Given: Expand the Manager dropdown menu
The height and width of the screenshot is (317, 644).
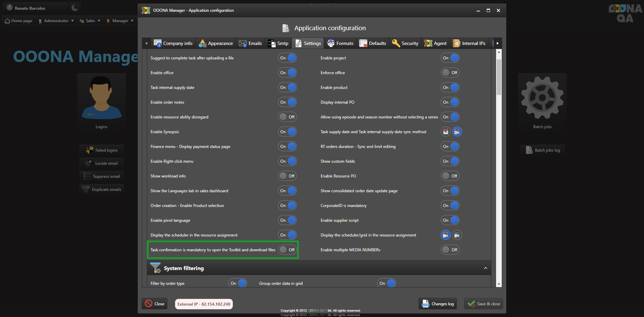Looking at the screenshot, I should click(x=120, y=21).
